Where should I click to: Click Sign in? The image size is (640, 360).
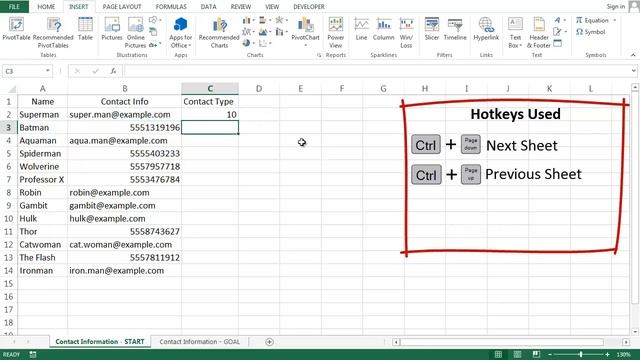(616, 6)
